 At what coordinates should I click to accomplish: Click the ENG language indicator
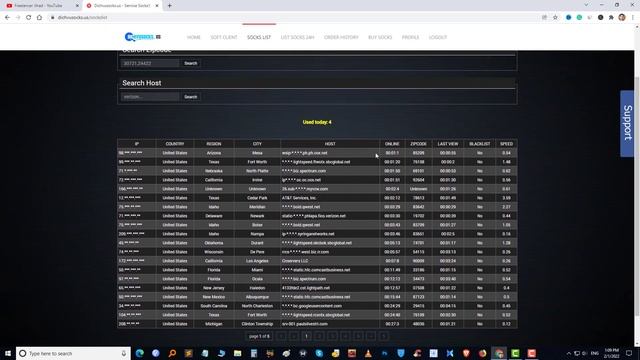point(595,353)
